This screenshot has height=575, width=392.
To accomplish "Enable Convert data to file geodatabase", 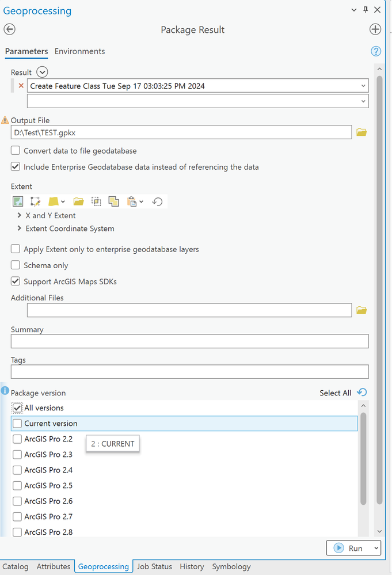I will pyautogui.click(x=16, y=151).
